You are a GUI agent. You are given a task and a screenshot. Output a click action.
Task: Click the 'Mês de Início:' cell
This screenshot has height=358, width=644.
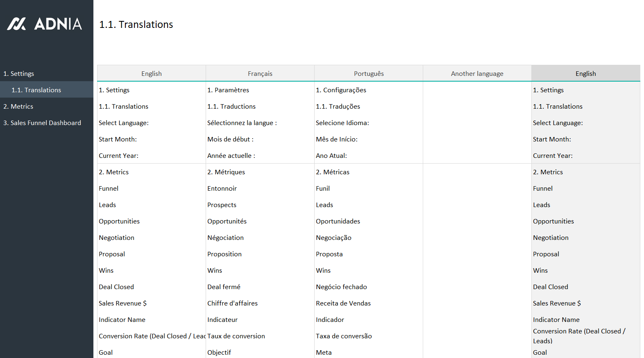336,139
